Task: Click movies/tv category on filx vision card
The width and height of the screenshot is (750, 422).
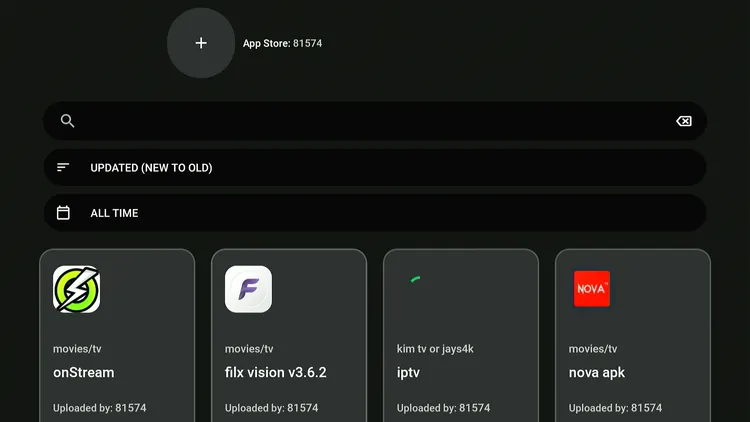Action: pyautogui.click(x=249, y=349)
